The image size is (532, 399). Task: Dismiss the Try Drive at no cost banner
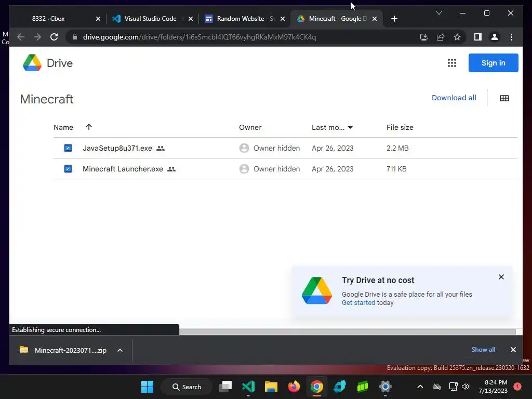pos(501,277)
